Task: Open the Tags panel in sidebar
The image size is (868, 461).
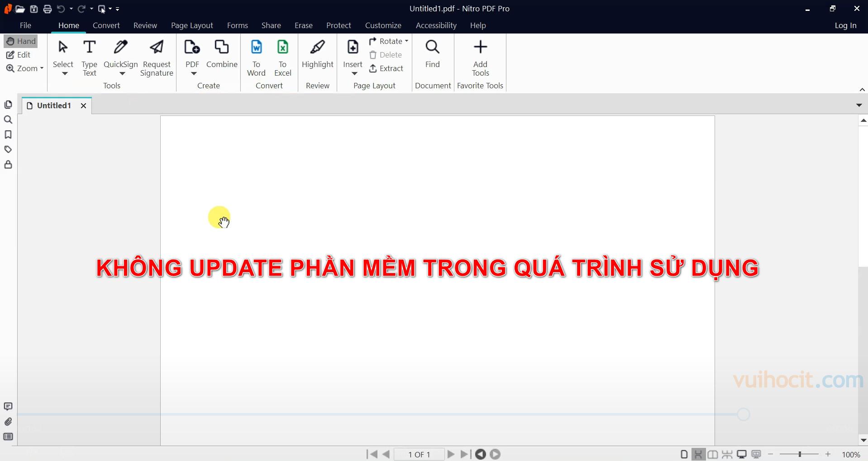Action: click(8, 149)
